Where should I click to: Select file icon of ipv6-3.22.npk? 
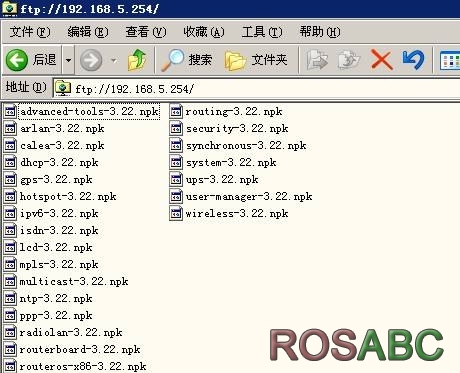(x=10, y=213)
